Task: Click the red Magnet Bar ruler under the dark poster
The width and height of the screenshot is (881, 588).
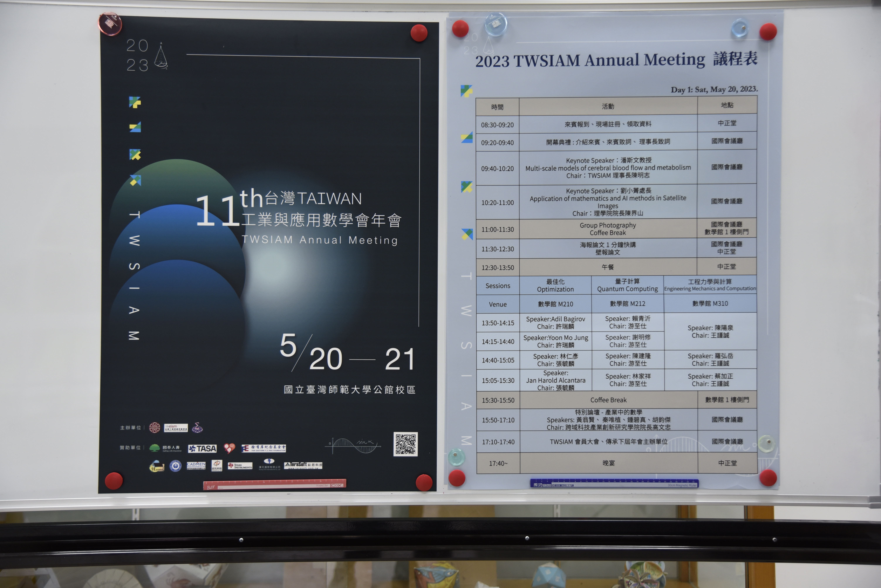Action: coord(275,484)
